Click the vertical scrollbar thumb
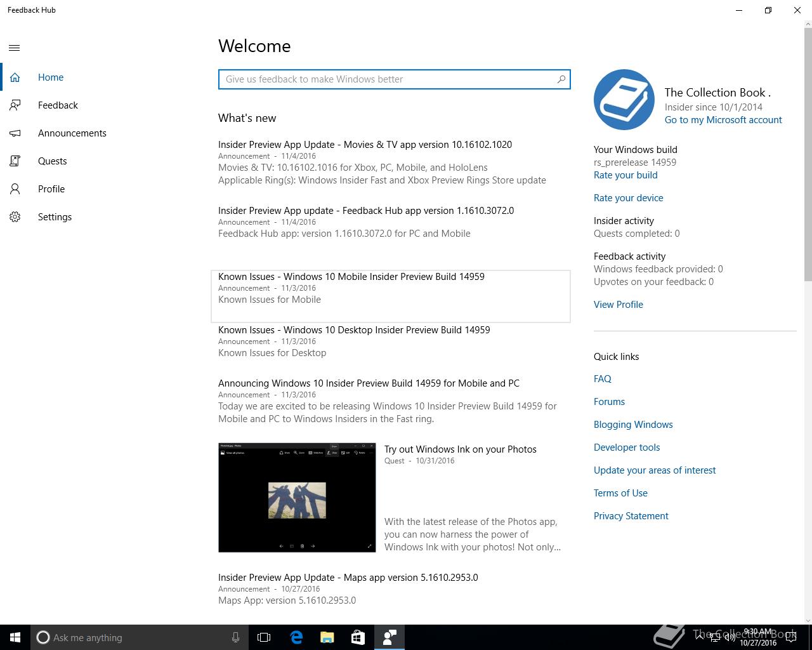Viewport: 812px width, 650px height. [808, 153]
